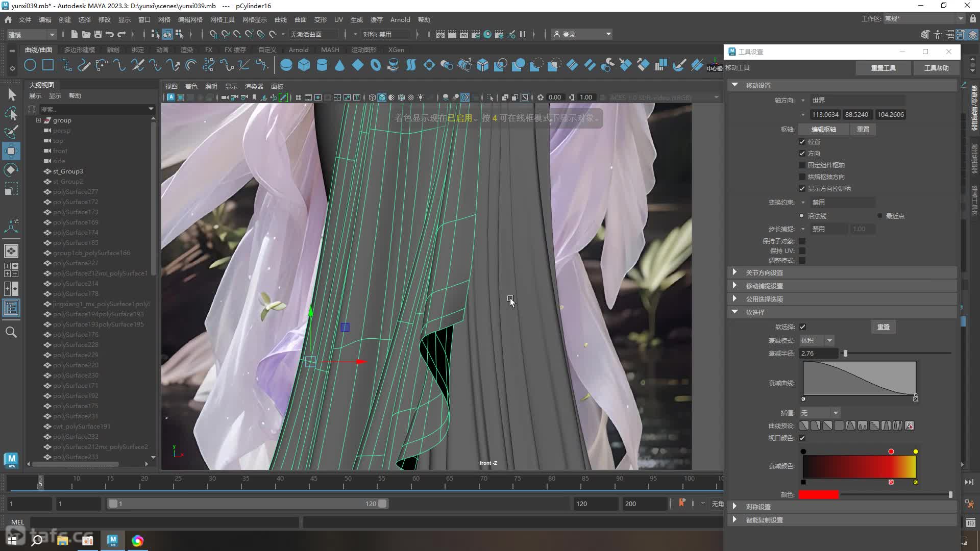Toggle the 软选择 checkbox
Screen dimensions: 980x551
pos(802,327)
